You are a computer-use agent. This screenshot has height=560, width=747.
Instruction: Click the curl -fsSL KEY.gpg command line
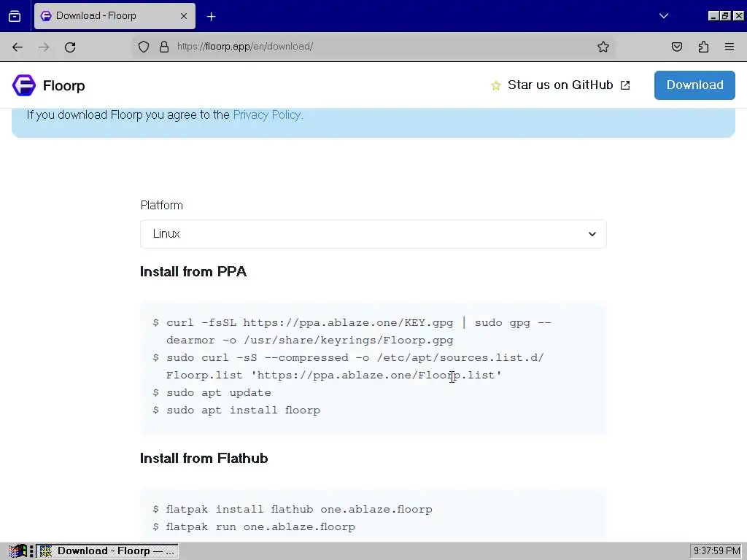(359, 323)
